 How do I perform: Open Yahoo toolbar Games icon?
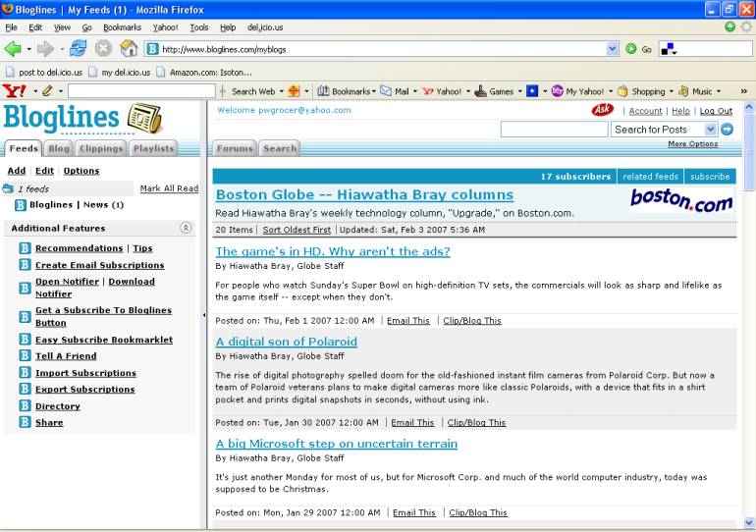(480, 90)
